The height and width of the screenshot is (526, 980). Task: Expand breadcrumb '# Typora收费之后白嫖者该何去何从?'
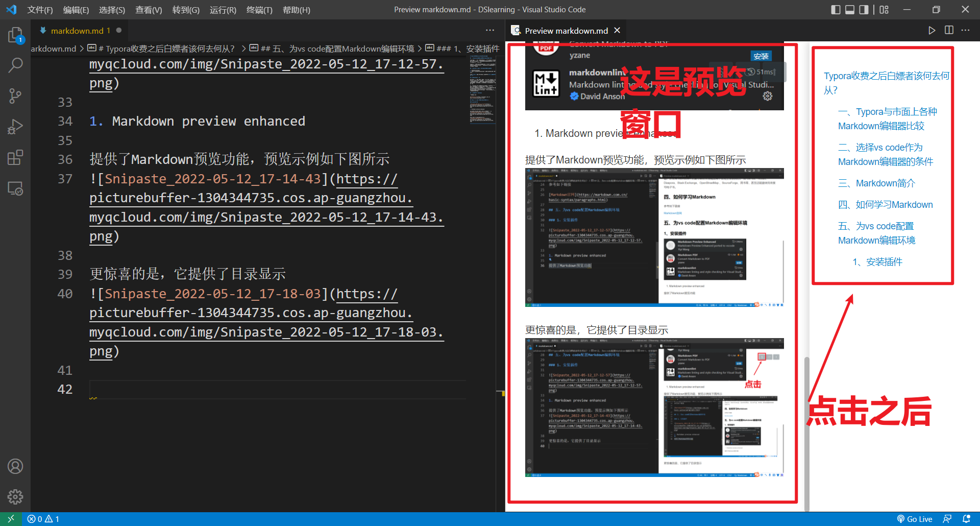161,49
